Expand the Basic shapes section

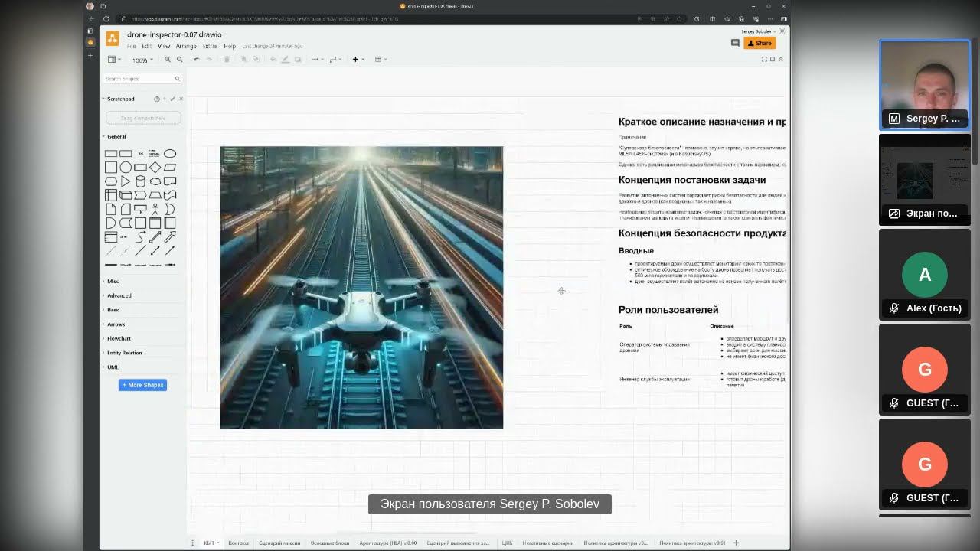(113, 310)
